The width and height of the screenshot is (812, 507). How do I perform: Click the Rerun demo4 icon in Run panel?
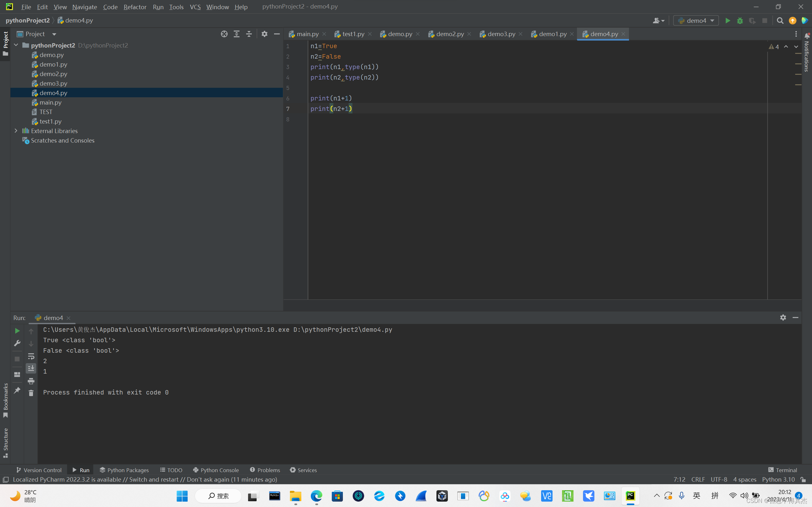coord(17,331)
